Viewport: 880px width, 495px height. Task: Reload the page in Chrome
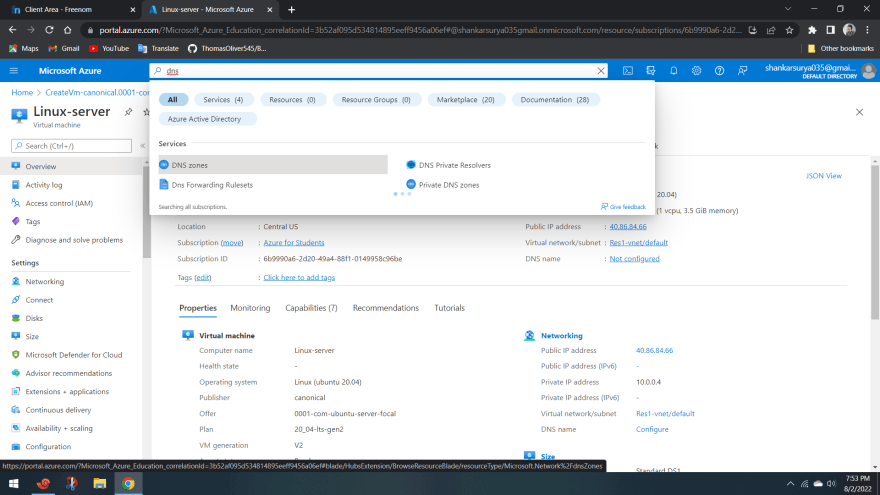49,30
